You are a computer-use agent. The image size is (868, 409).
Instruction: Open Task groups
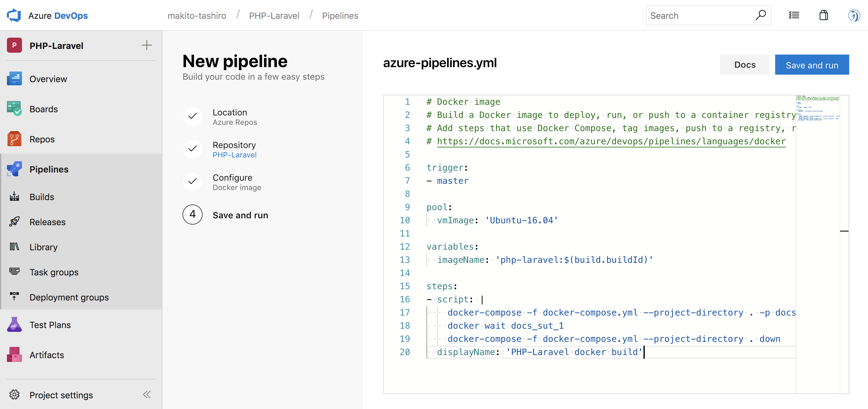pos(54,272)
